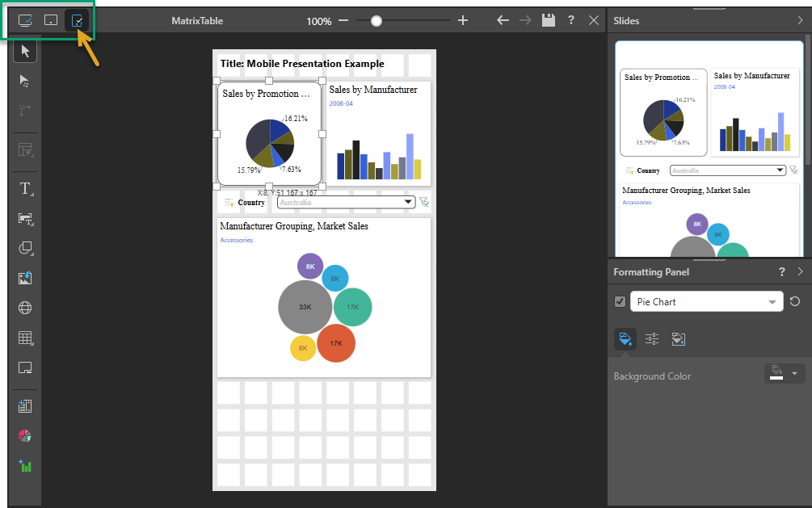Viewport: 812px width, 508px height.
Task: Select the mobile layout view icon
Action: pos(77,20)
